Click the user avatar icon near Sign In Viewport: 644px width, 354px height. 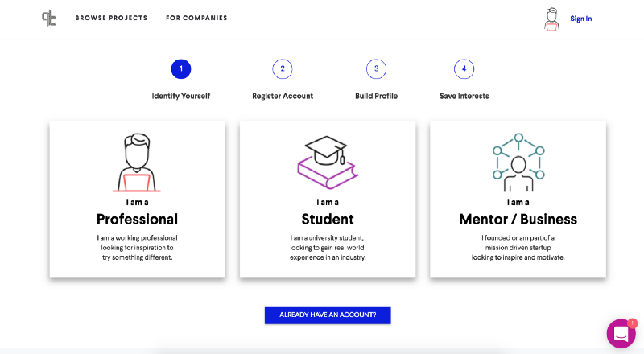(551, 19)
